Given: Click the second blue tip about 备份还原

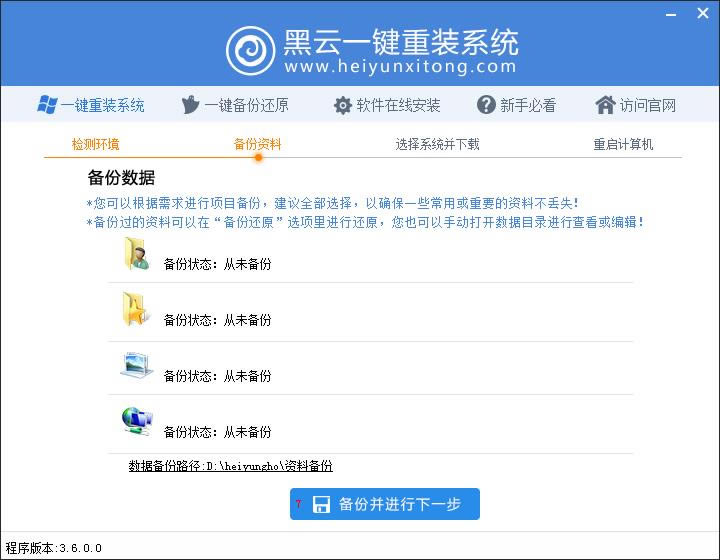Looking at the screenshot, I should [x=365, y=222].
